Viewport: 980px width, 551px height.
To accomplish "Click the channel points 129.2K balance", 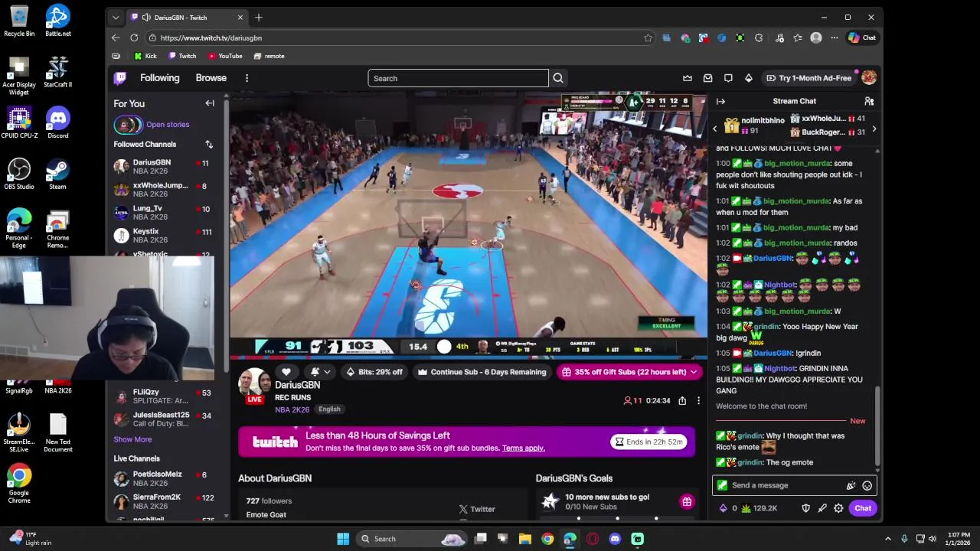I will point(759,508).
